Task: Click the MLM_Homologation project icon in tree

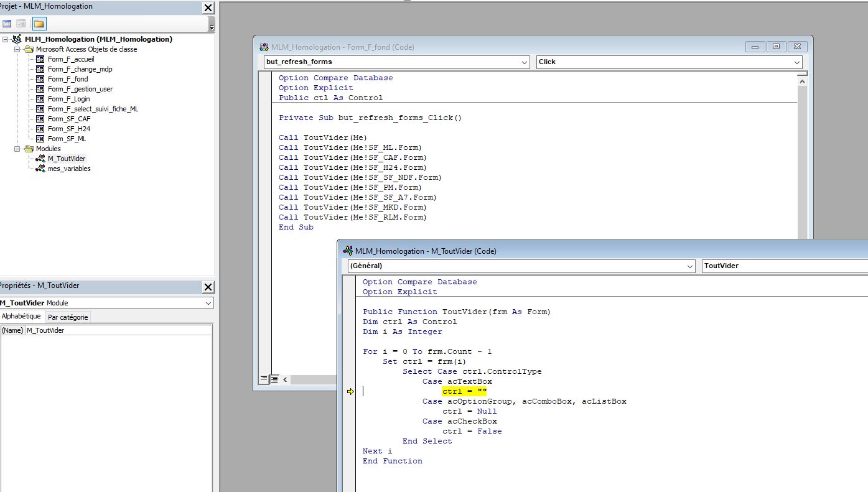Action: 17,39
